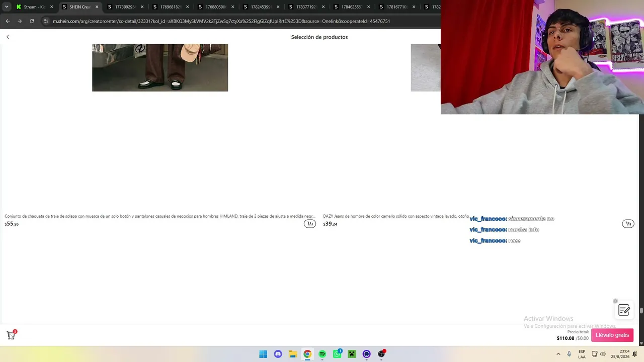Viewport: 644px width, 362px height.
Task: Select the SHEIN Creator tab
Action: pos(79,7)
